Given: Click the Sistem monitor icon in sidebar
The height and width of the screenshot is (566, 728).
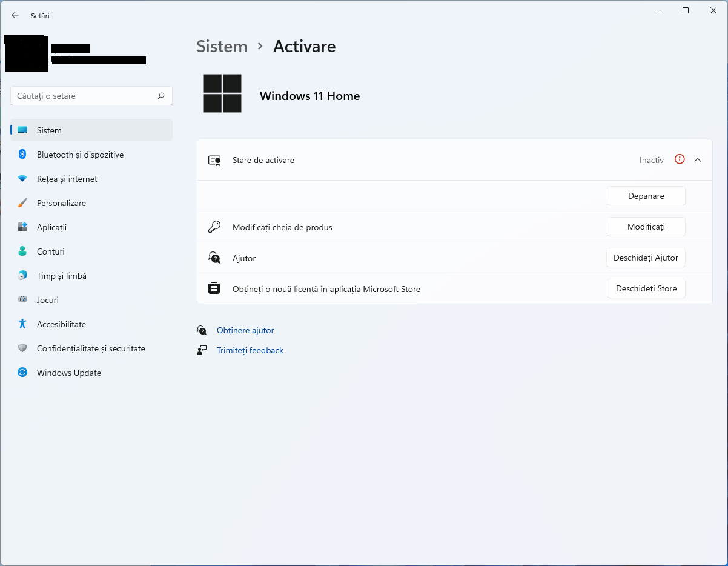Looking at the screenshot, I should tap(22, 130).
